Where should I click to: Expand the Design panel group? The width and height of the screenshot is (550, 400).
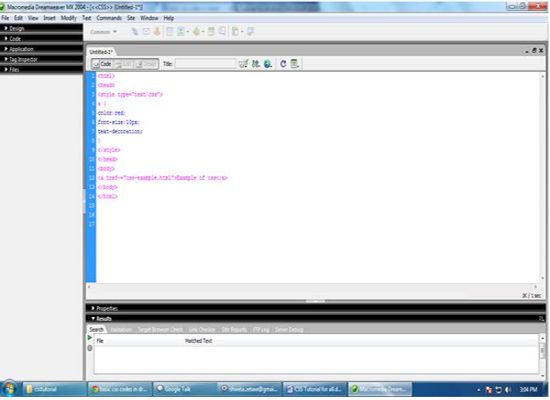41,28
